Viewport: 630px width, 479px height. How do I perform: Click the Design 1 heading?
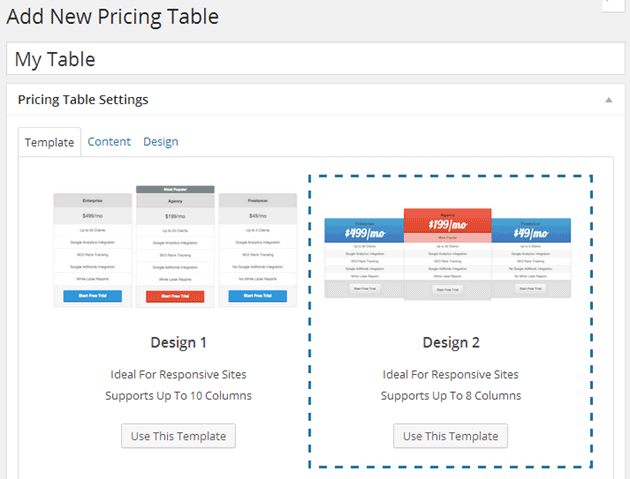pos(178,342)
